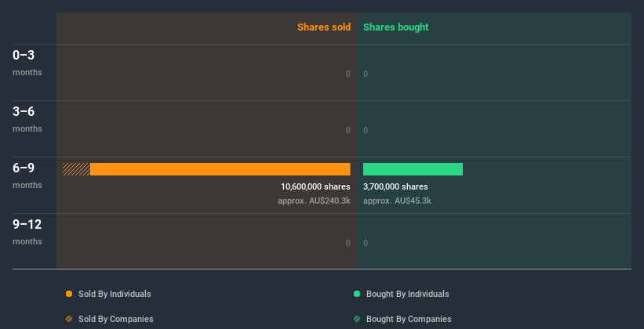Click the 9–12 months row label
The height and width of the screenshot is (329, 644).
(x=27, y=232)
